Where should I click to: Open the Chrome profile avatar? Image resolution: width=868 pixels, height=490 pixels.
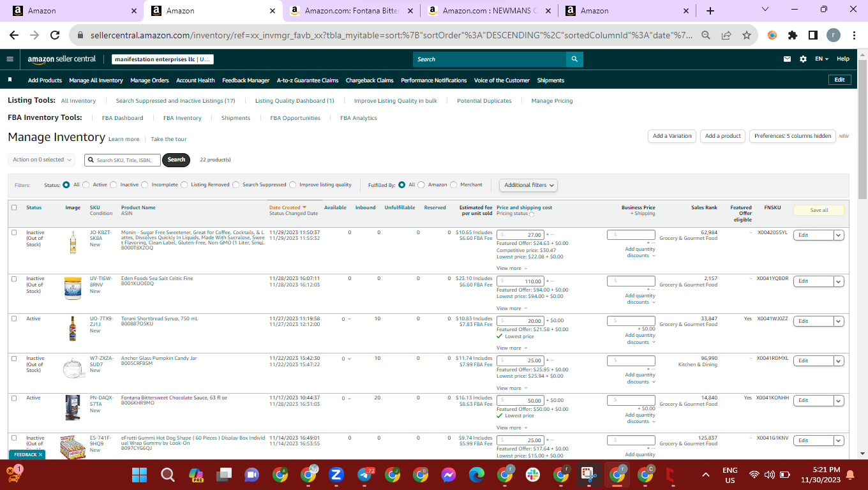click(x=834, y=36)
